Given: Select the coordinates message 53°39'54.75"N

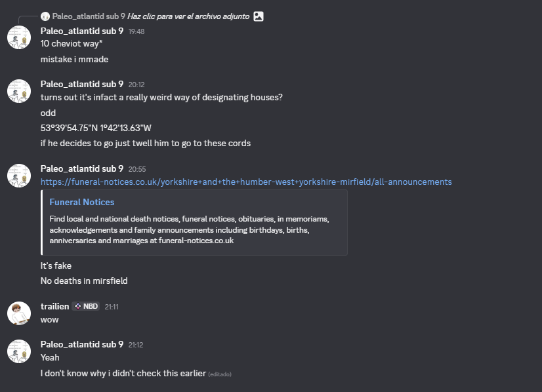Looking at the screenshot, I should (96, 128).
